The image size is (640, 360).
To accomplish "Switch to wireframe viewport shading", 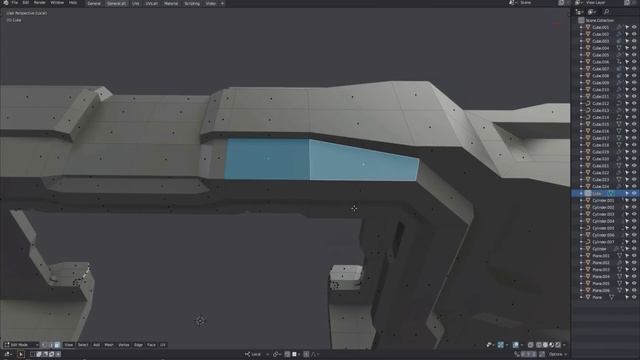I will click(x=539, y=345).
